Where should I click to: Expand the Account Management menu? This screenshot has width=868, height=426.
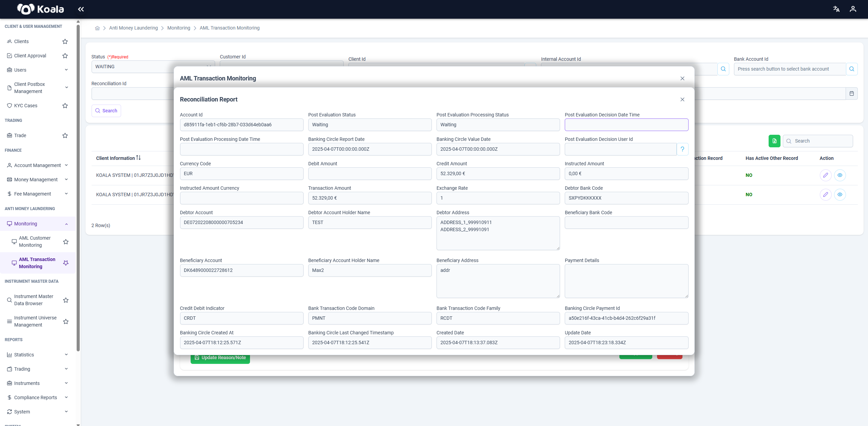38,165
